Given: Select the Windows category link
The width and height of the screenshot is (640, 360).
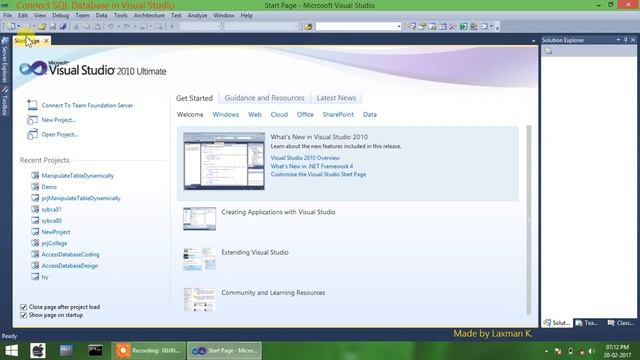Looking at the screenshot, I should (x=226, y=115).
